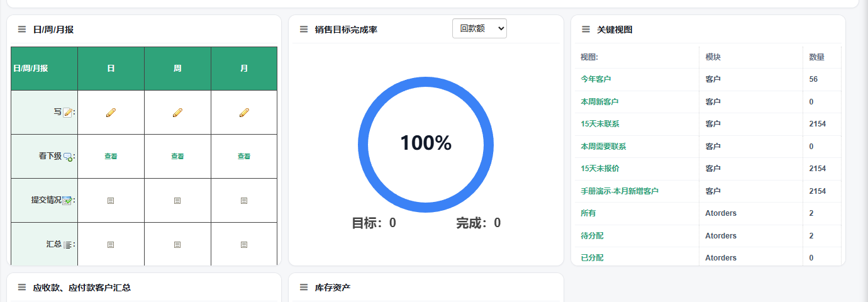This screenshot has height=302, width=868.
Task: Click the count 2154 in 15天未联系 row
Action: click(x=818, y=124)
